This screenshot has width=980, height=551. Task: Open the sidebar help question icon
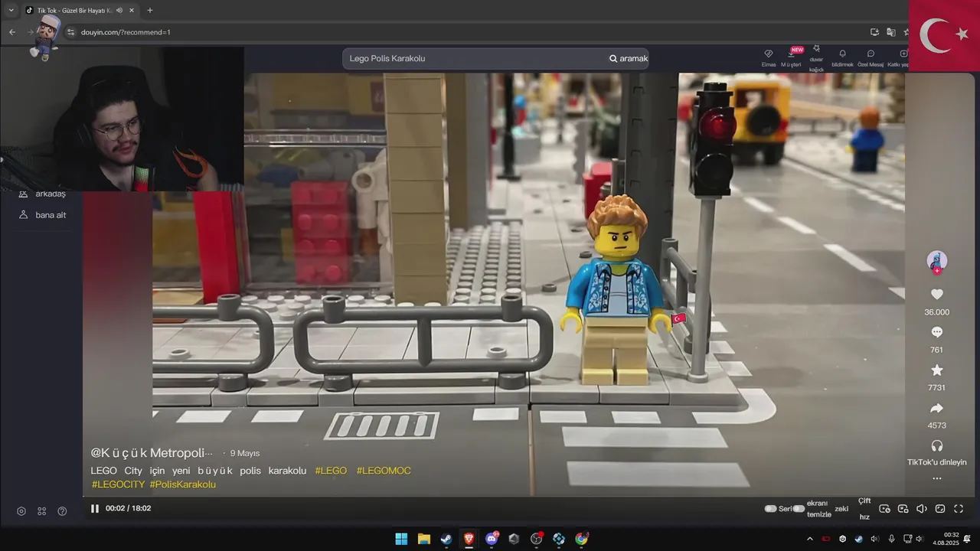[62, 511]
